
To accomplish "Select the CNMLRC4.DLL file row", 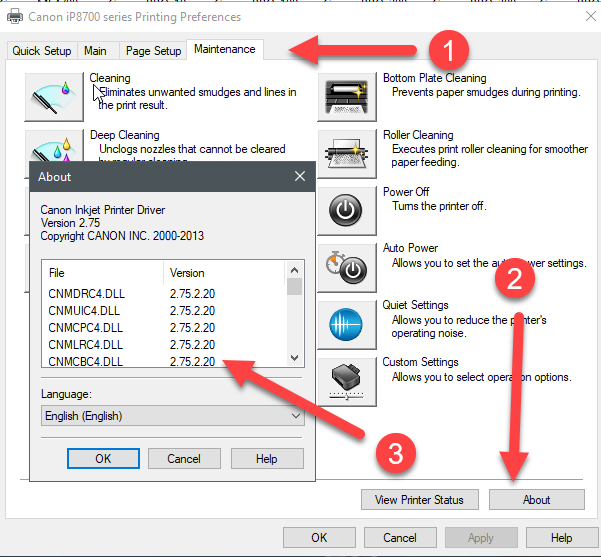I will click(x=164, y=345).
